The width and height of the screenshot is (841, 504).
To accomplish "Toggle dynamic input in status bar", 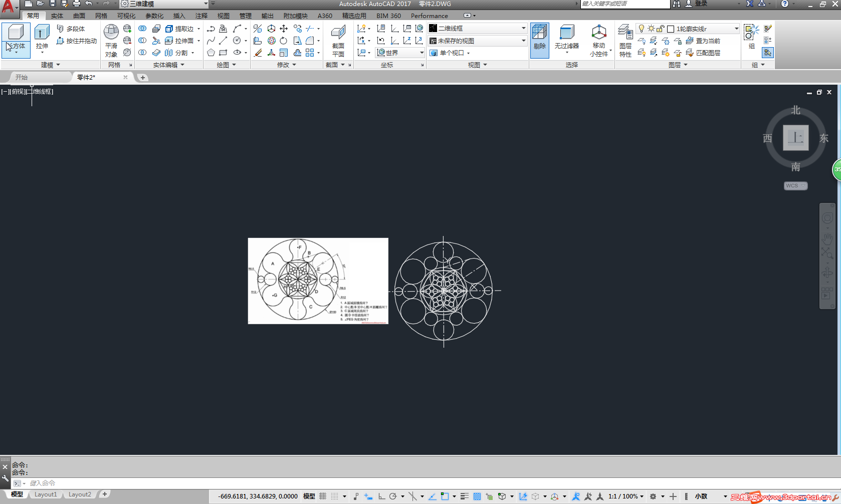I will tap(368, 496).
